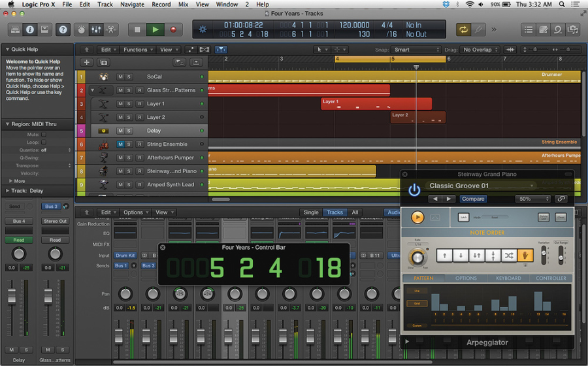Unmute the String Ensemble track
Image resolution: width=588 pixels, height=366 pixels.
(120, 144)
